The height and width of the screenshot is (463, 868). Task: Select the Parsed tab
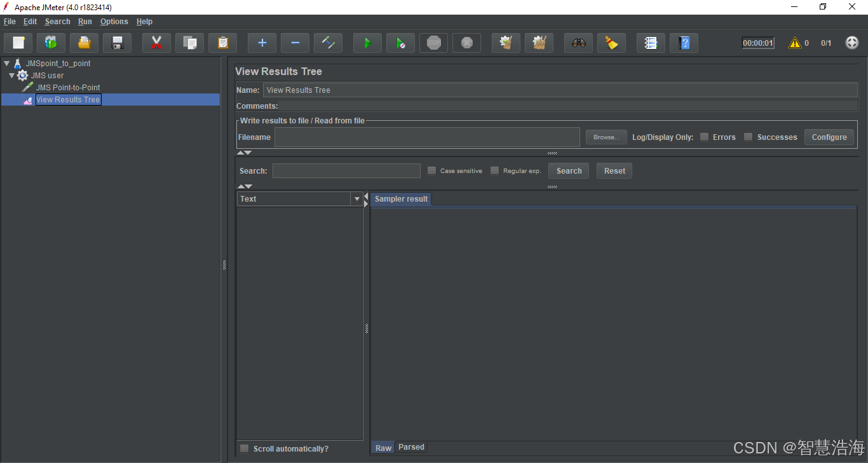(411, 447)
